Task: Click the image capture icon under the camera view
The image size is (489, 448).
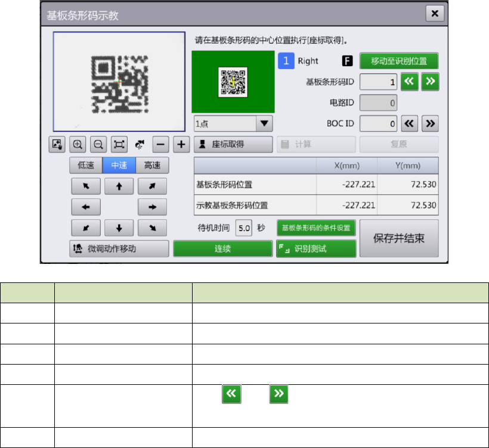Action: [x=57, y=144]
